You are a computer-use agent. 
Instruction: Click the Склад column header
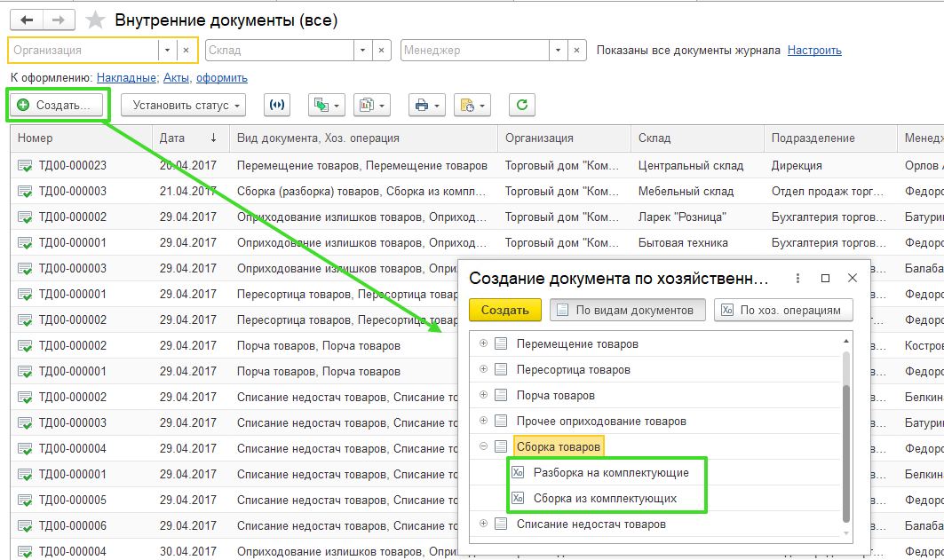click(698, 138)
